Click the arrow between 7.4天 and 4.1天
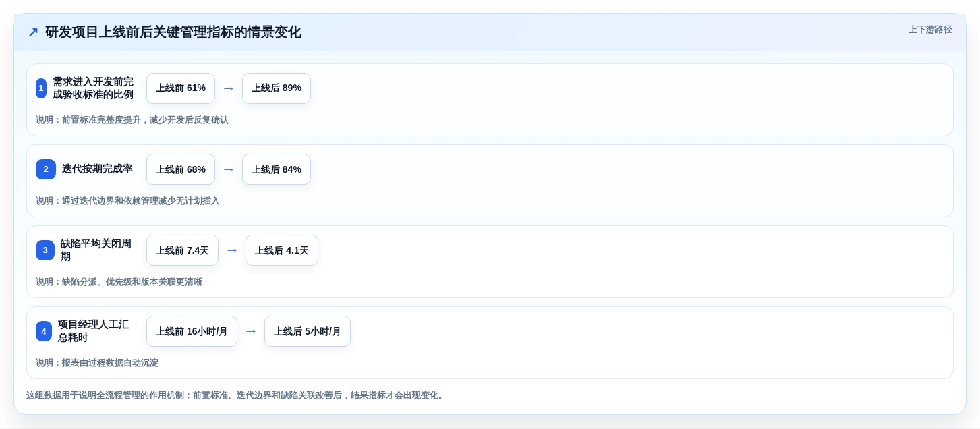The width and height of the screenshot is (980, 429). 232,250
